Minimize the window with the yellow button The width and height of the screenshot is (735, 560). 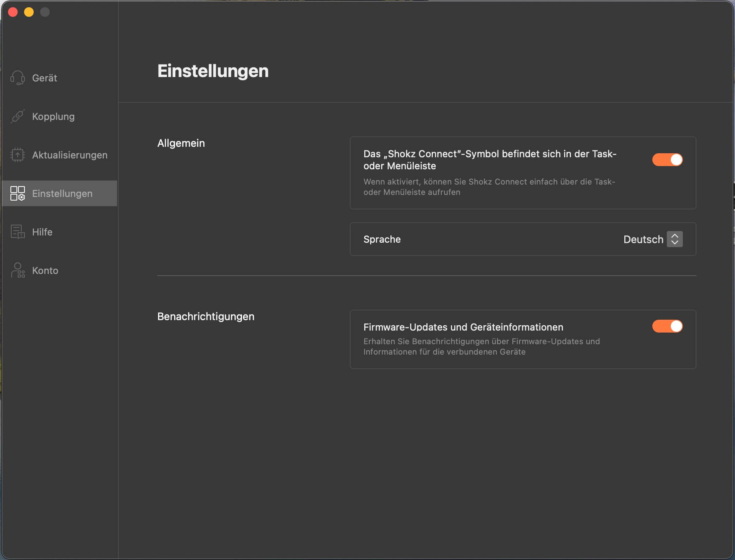[29, 12]
